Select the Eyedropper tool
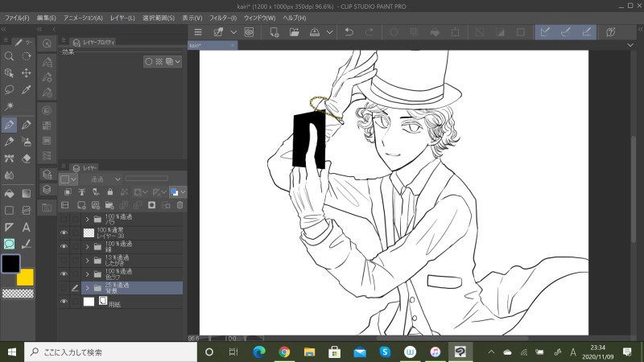The width and height of the screenshot is (644, 362). pos(27,90)
